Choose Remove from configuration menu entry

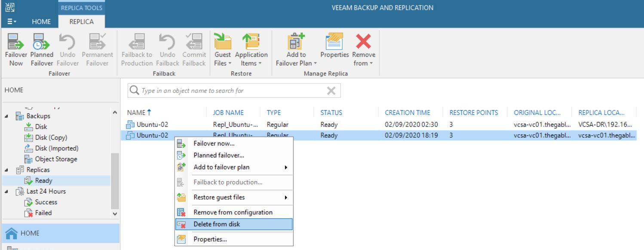point(234,212)
